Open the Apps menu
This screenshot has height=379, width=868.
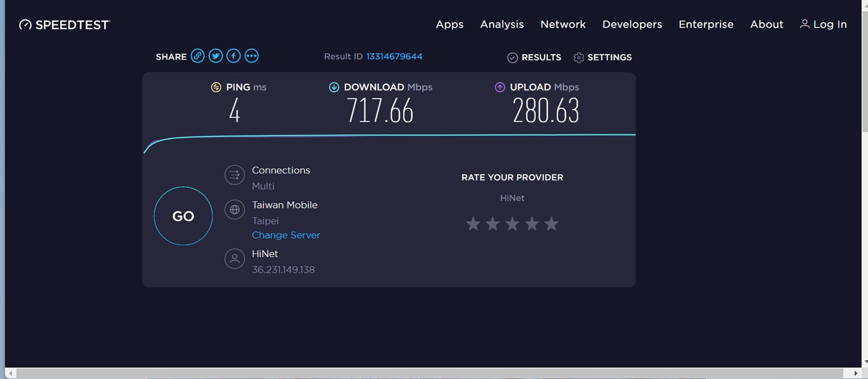449,24
